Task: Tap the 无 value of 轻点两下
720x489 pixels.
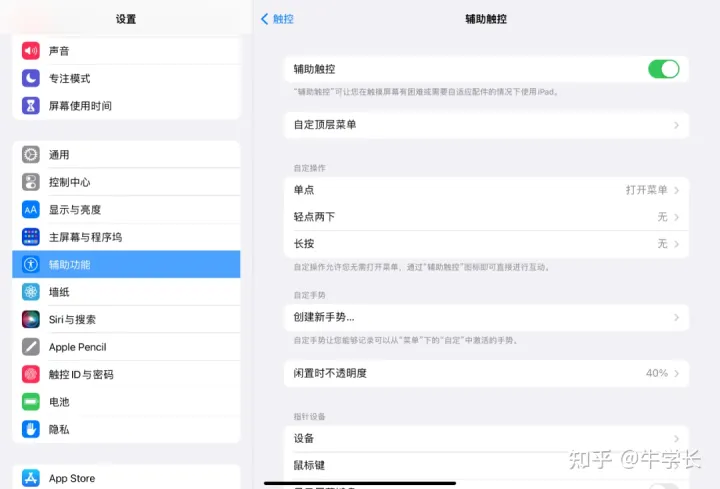Action: point(662,217)
